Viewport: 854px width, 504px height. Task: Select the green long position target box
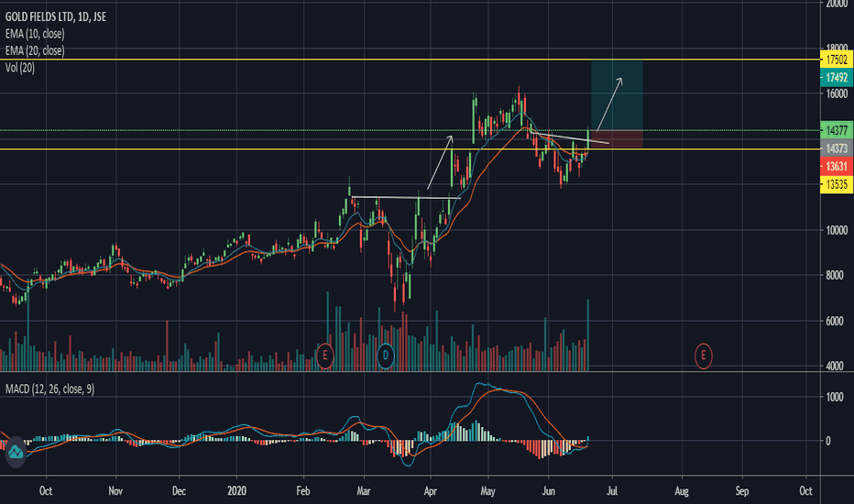coord(617,95)
